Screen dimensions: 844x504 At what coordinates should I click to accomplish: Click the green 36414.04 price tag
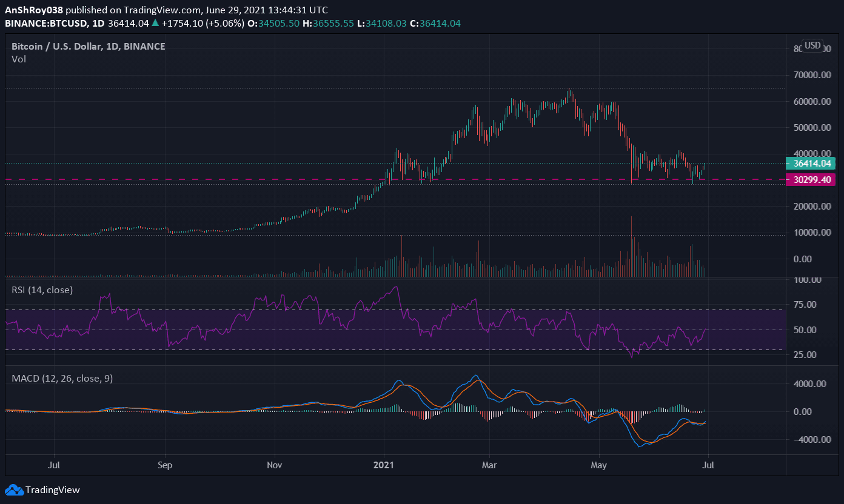coord(811,164)
